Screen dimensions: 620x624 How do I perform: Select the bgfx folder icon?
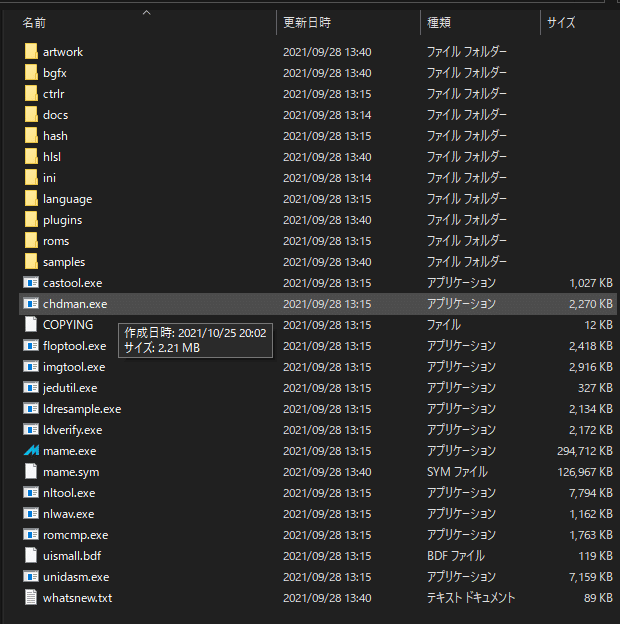tap(31, 73)
